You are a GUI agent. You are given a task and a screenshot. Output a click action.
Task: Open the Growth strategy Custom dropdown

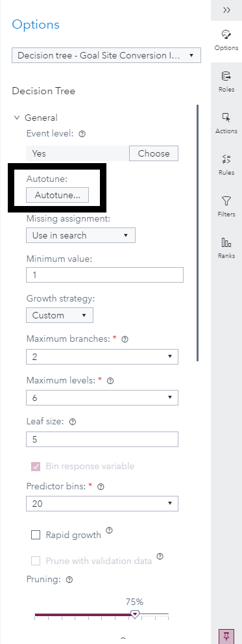[x=60, y=315]
